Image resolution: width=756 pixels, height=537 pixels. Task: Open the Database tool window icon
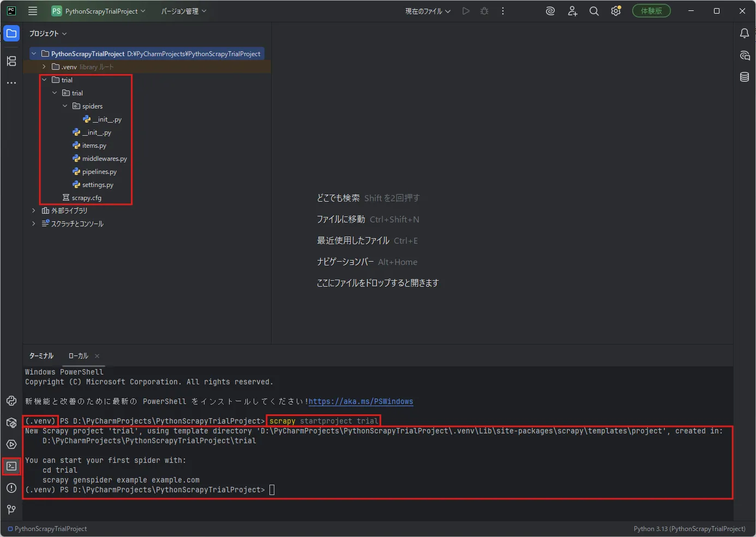click(x=745, y=77)
